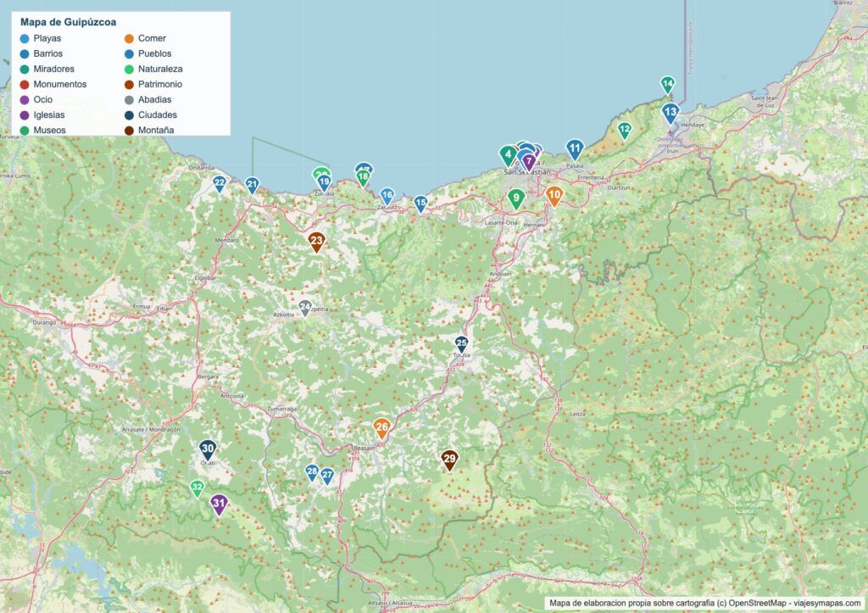Click the 'Biarritz' label
The height and width of the screenshot is (613, 868).
point(843,3)
